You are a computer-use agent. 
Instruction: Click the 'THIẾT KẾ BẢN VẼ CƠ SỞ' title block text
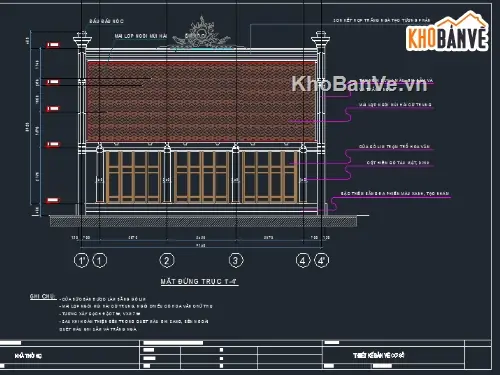point(379,356)
